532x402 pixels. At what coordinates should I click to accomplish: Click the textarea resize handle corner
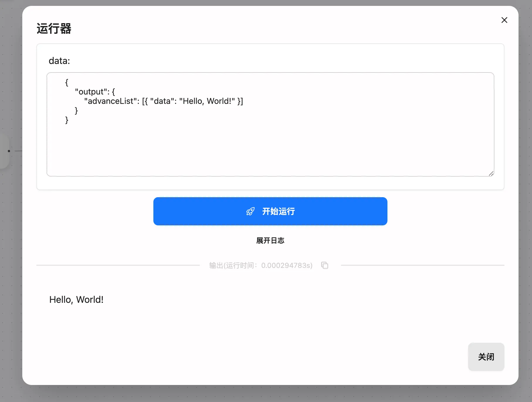(491, 173)
